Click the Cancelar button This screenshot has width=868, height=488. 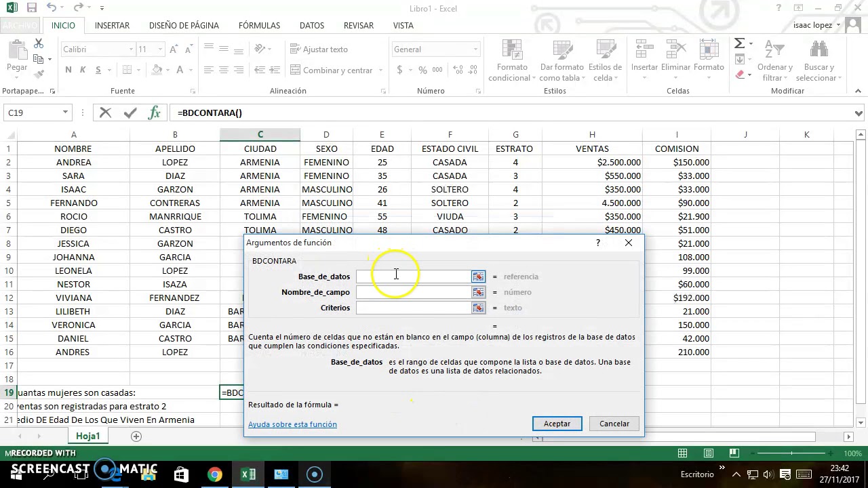click(614, 424)
